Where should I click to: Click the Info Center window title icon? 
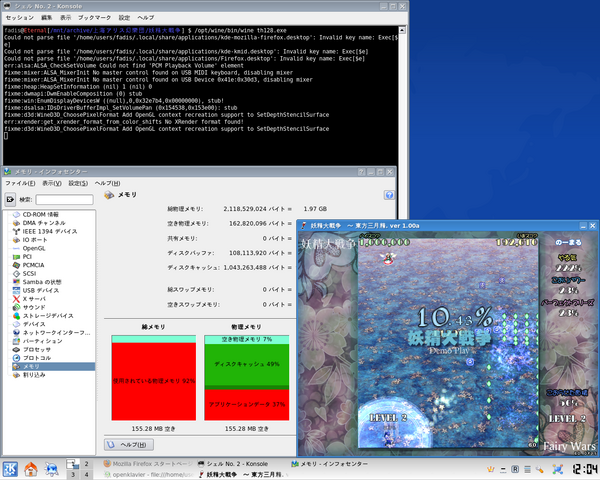pos(7,172)
